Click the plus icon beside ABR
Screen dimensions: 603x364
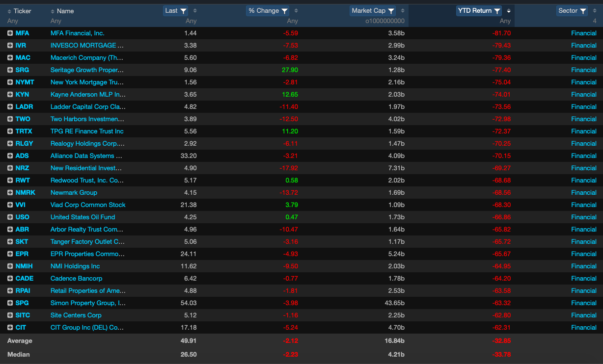tap(10, 229)
